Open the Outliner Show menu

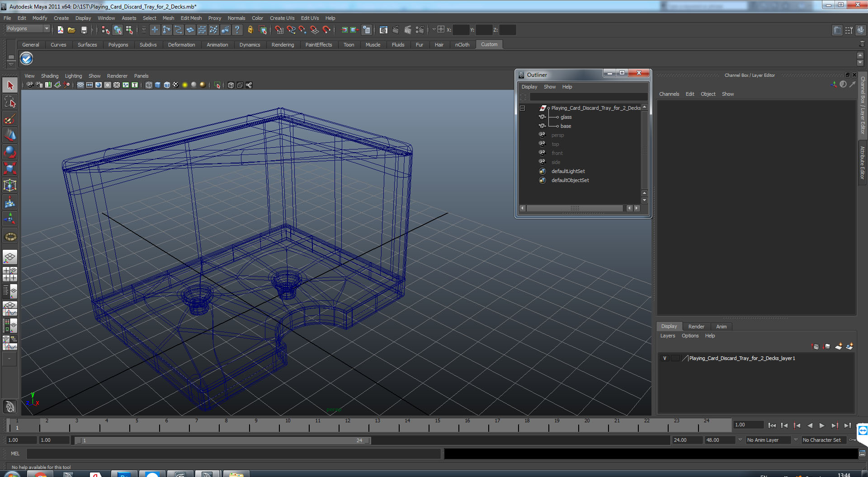(550, 87)
